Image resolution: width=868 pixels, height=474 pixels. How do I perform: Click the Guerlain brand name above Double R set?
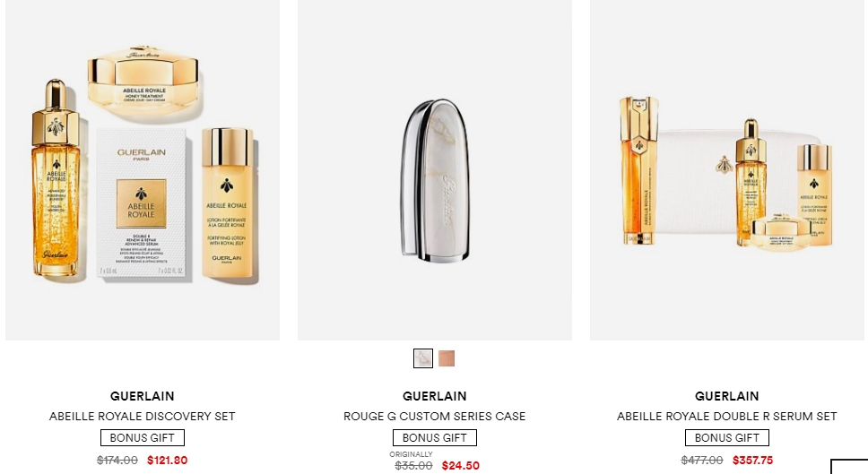(x=727, y=396)
